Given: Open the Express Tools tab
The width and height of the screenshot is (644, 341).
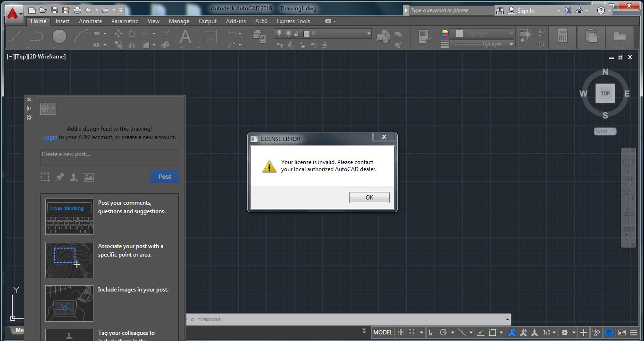Looking at the screenshot, I should coord(293,21).
